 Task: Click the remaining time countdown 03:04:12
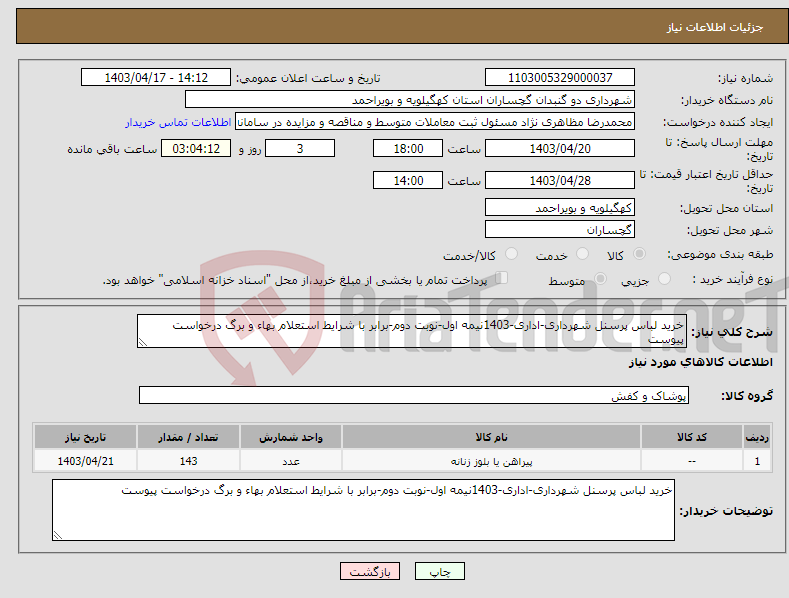point(196,148)
